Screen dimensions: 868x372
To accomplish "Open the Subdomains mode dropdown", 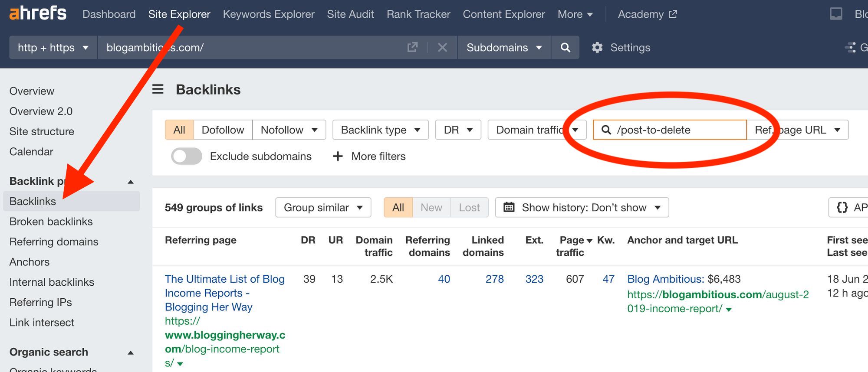I will pyautogui.click(x=504, y=47).
